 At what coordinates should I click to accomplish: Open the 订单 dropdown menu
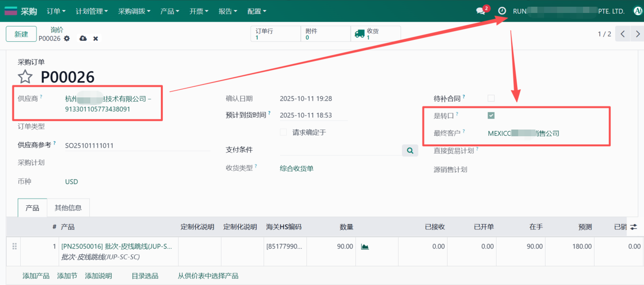pos(56,11)
